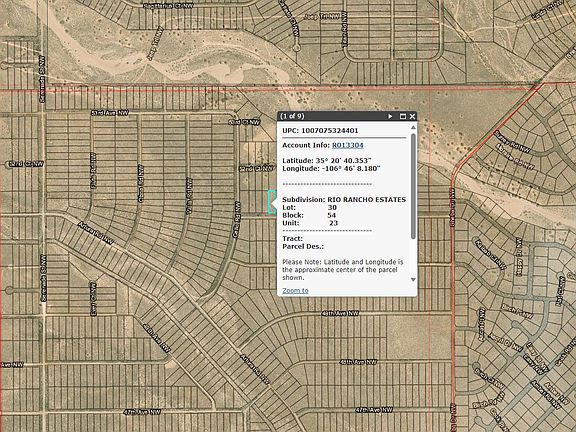576x432 pixels.
Task: Maximize the parcel info popup
Action: tap(403, 116)
